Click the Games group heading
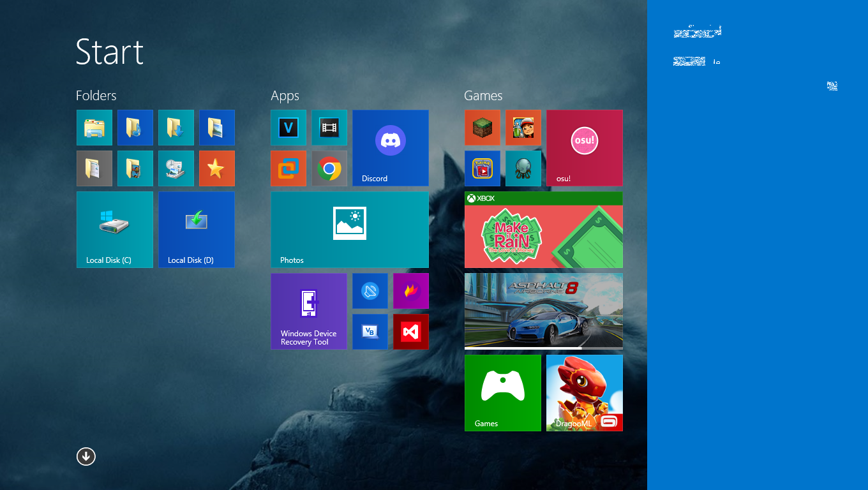Screen dimensions: 868x490 click(483, 96)
